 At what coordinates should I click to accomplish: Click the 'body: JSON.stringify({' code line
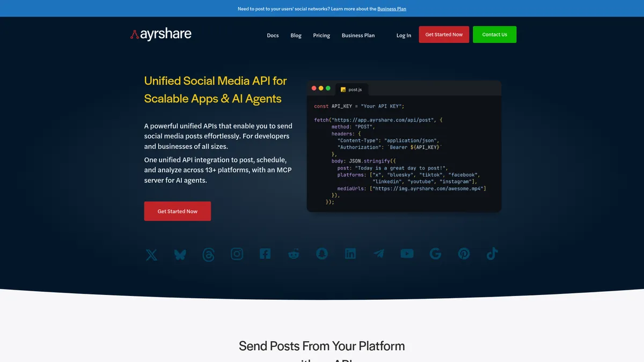(x=363, y=161)
